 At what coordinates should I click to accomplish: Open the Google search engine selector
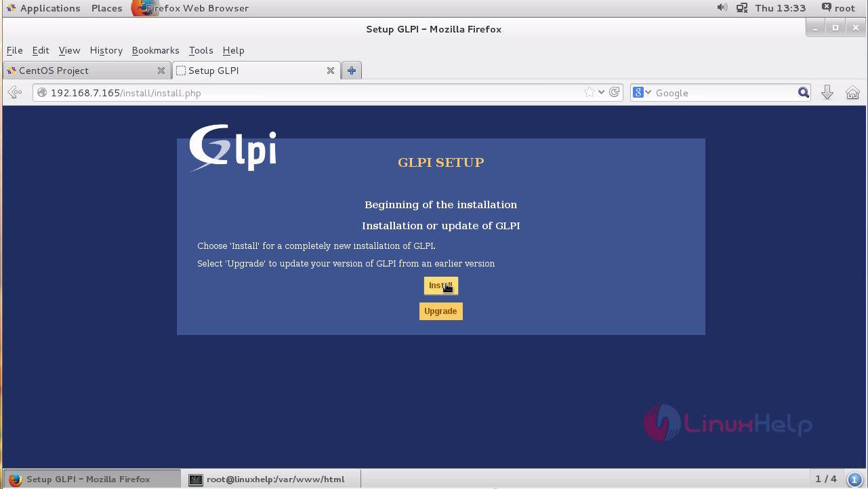[642, 93]
